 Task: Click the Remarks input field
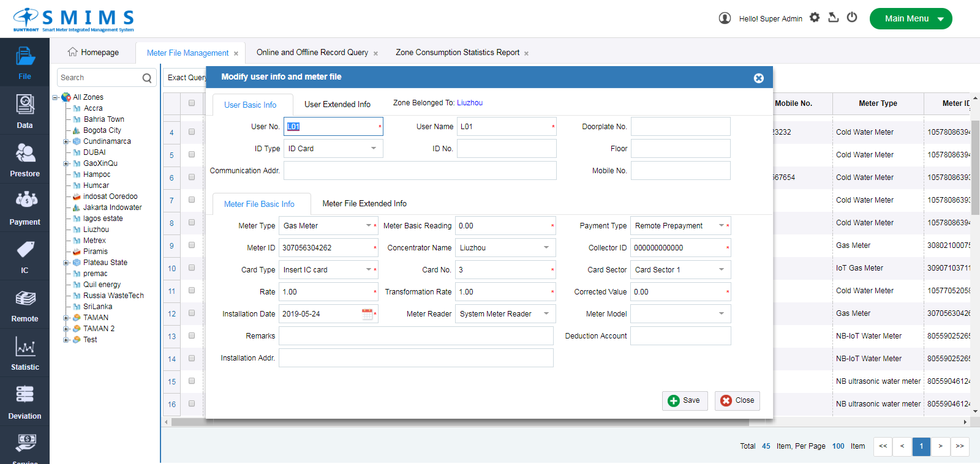click(x=416, y=336)
